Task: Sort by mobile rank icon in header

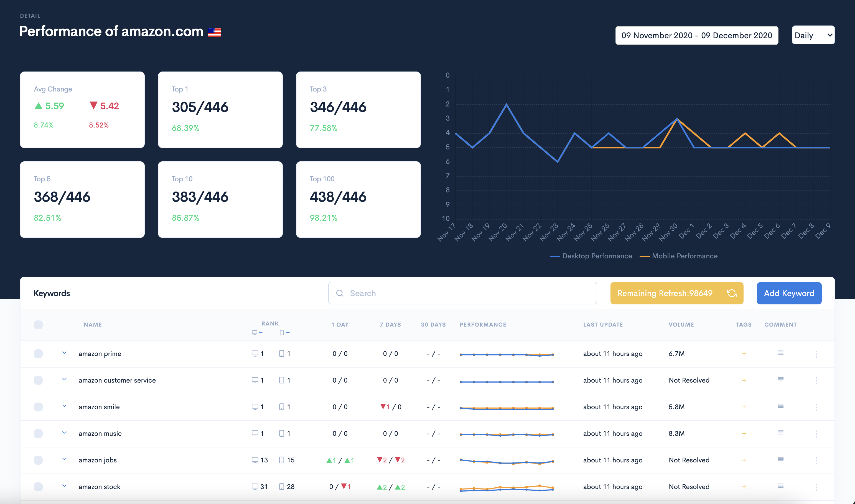Action: 281,332
